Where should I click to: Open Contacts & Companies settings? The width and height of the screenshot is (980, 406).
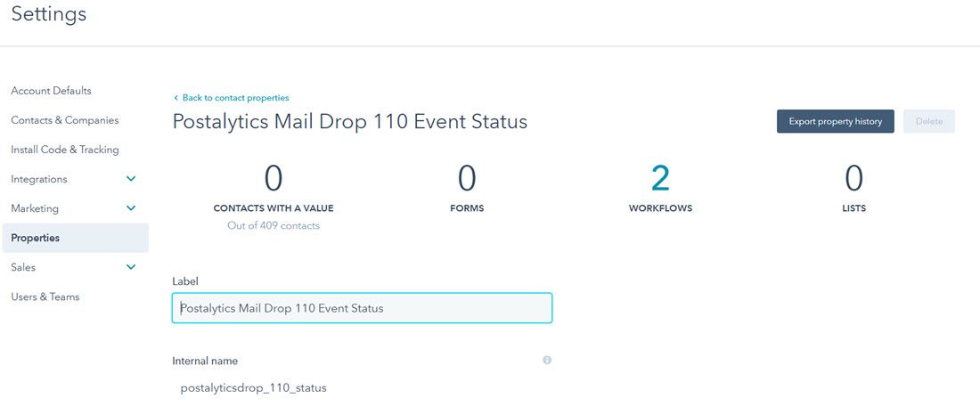click(x=65, y=120)
